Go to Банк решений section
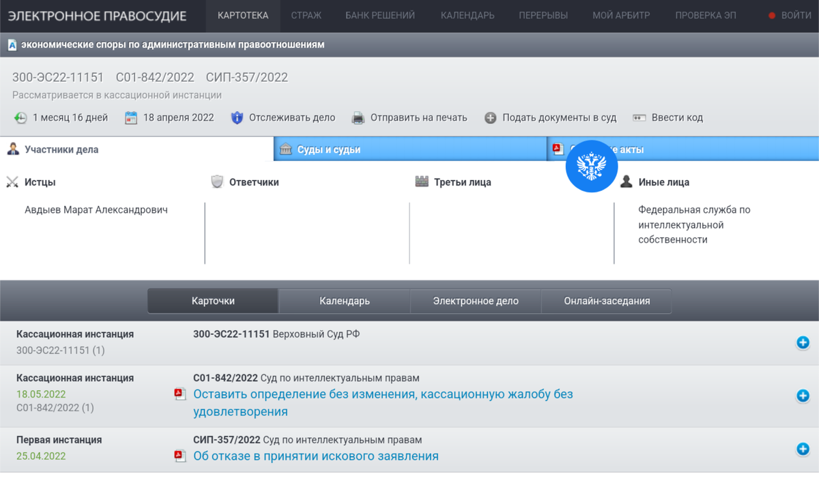Viewport: 819px width, 504px height. click(x=380, y=16)
